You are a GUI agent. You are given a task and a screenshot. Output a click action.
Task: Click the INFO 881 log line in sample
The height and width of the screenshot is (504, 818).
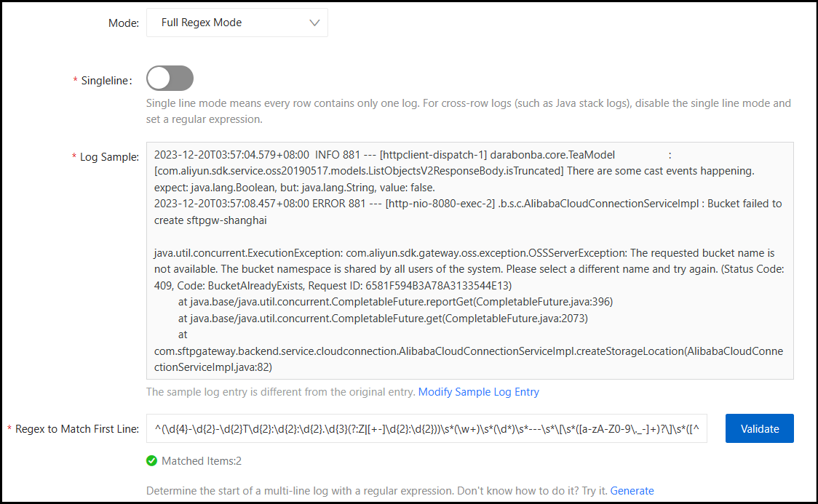click(384, 155)
